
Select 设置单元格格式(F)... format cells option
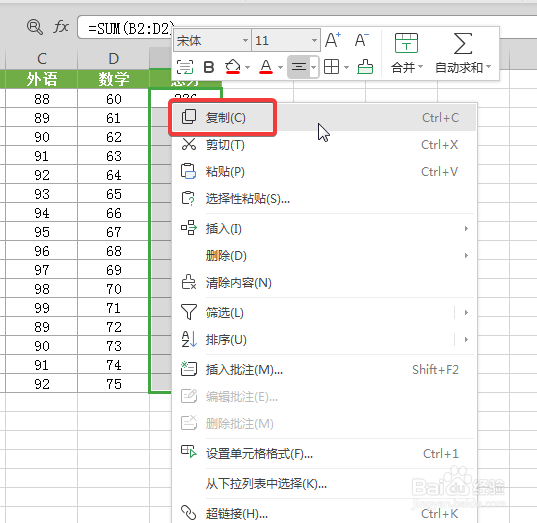(324, 454)
